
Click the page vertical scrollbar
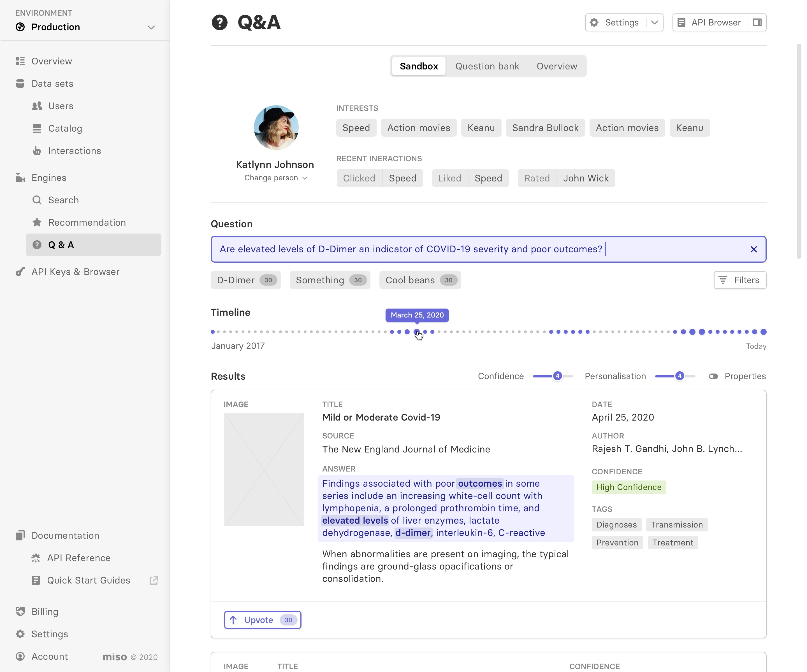click(799, 151)
